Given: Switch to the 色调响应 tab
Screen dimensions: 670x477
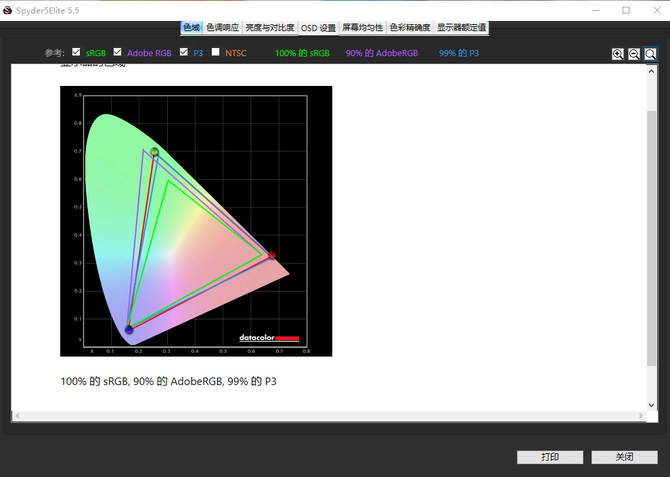Looking at the screenshot, I should coord(223,28).
